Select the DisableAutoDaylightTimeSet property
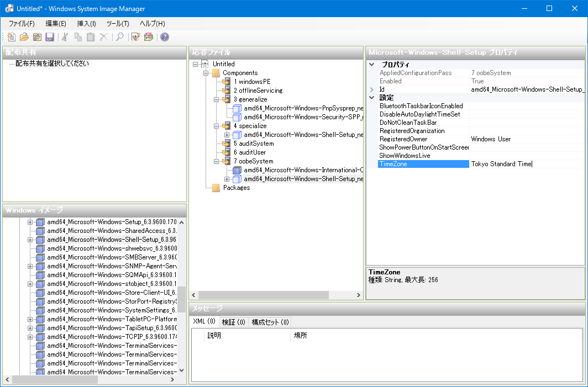Screen dimensions: 588x387 [419, 114]
